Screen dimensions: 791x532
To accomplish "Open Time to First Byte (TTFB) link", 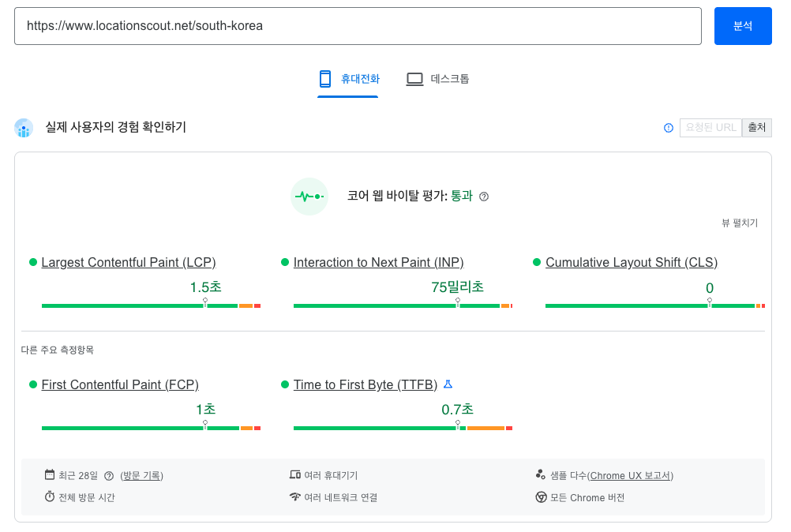I will (x=366, y=384).
